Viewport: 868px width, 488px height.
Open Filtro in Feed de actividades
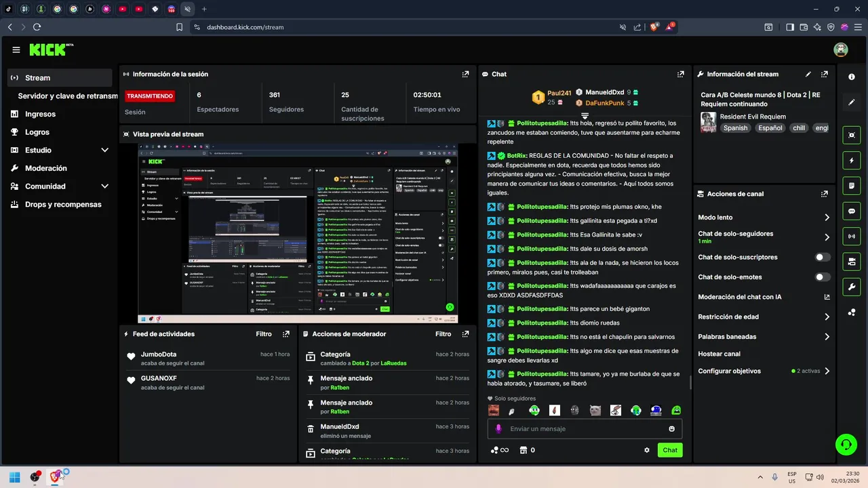click(264, 334)
